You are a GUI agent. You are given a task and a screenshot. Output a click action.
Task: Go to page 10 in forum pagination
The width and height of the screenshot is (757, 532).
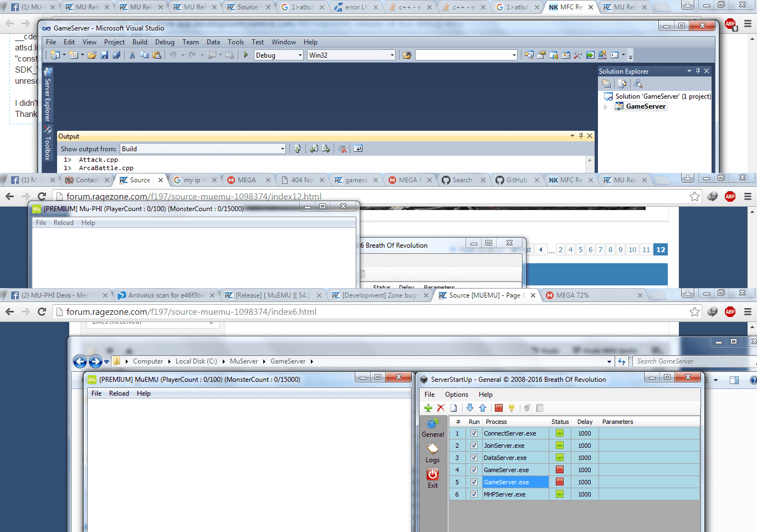632,249
